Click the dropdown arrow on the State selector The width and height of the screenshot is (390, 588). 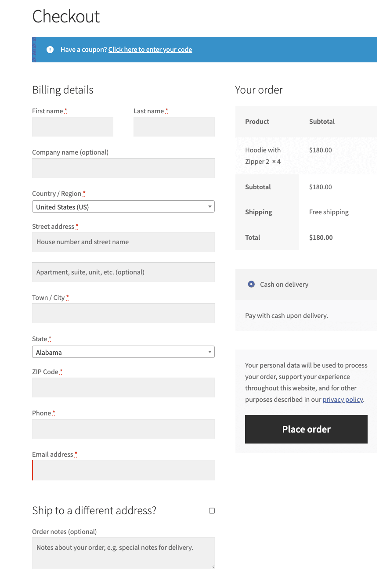point(209,351)
